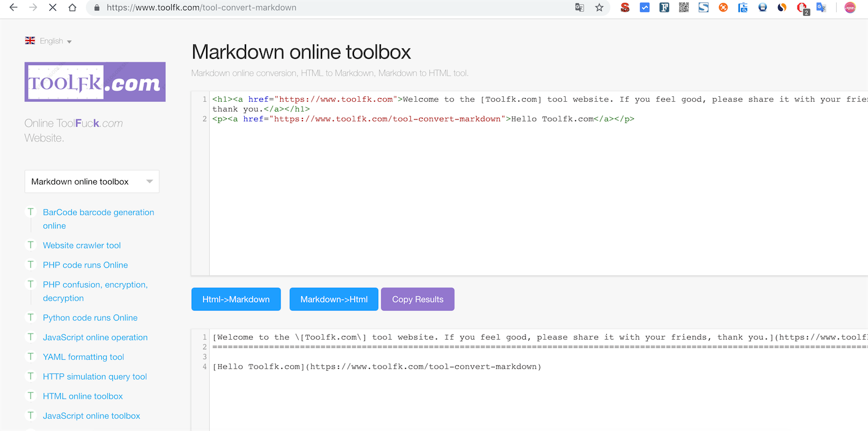Click the Forbes F extension icon
This screenshot has height=431, width=868.
pos(664,7)
